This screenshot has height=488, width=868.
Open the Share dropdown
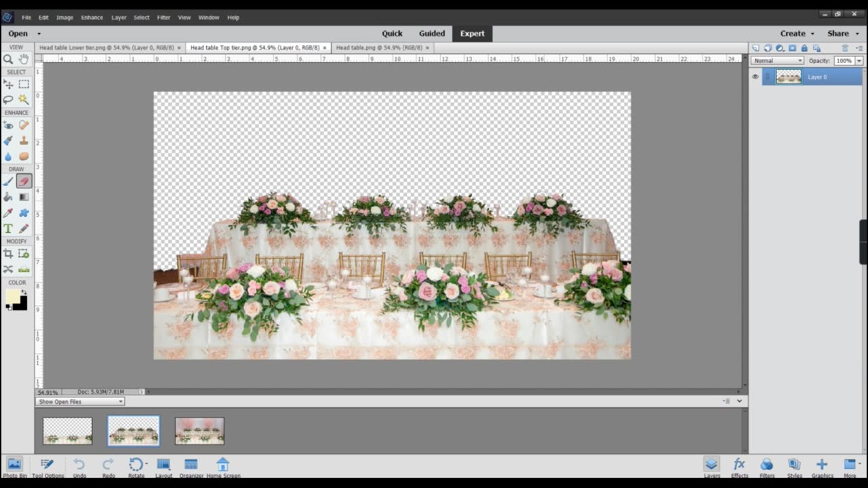pyautogui.click(x=842, y=33)
